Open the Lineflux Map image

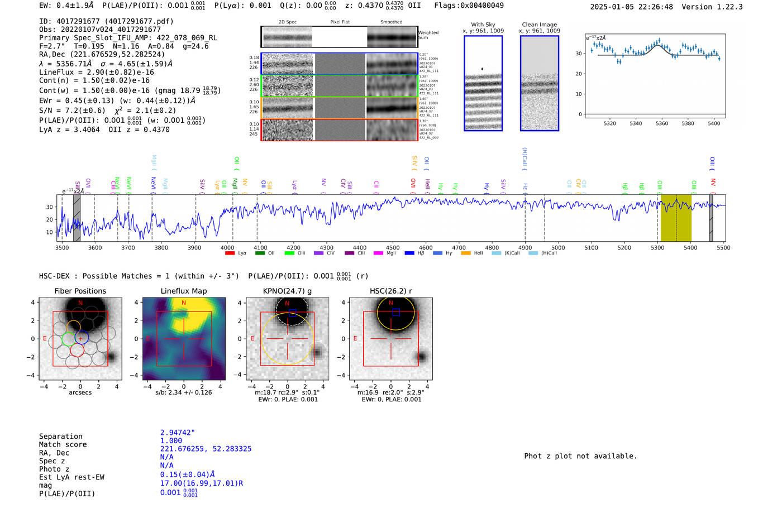[184, 338]
